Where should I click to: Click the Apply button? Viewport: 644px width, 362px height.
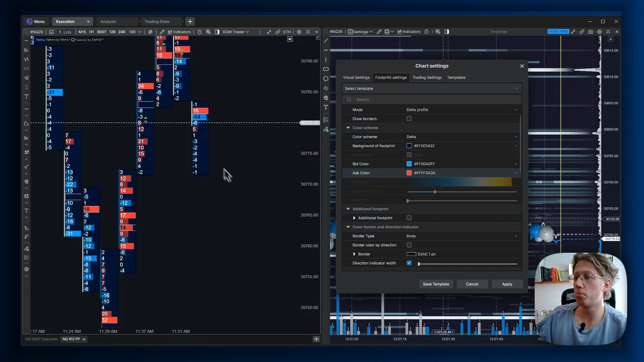click(507, 284)
